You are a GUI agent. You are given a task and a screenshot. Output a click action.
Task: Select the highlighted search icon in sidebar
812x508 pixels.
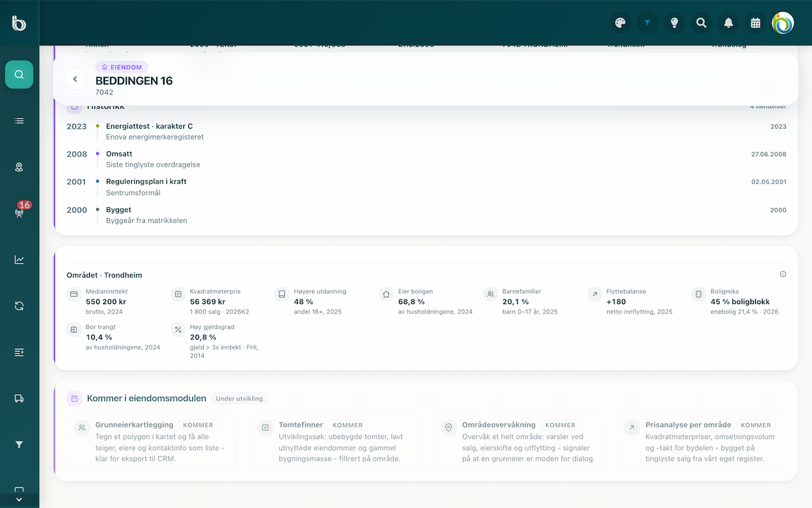(x=19, y=75)
